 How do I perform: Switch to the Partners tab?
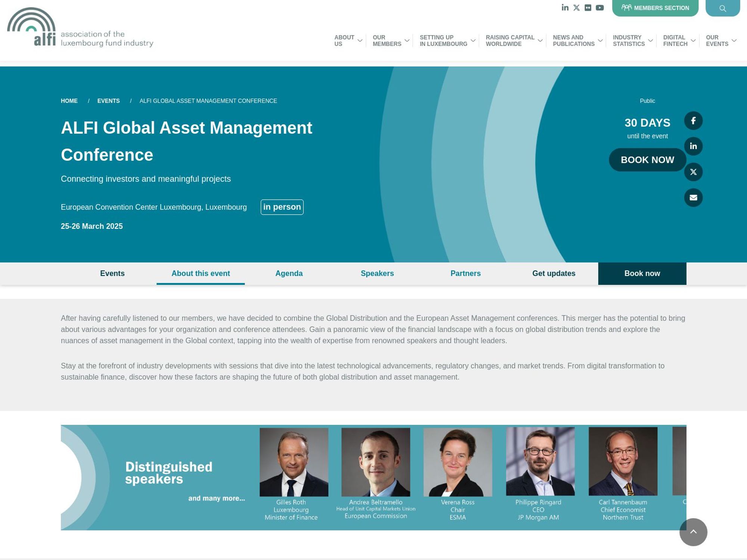[465, 274]
